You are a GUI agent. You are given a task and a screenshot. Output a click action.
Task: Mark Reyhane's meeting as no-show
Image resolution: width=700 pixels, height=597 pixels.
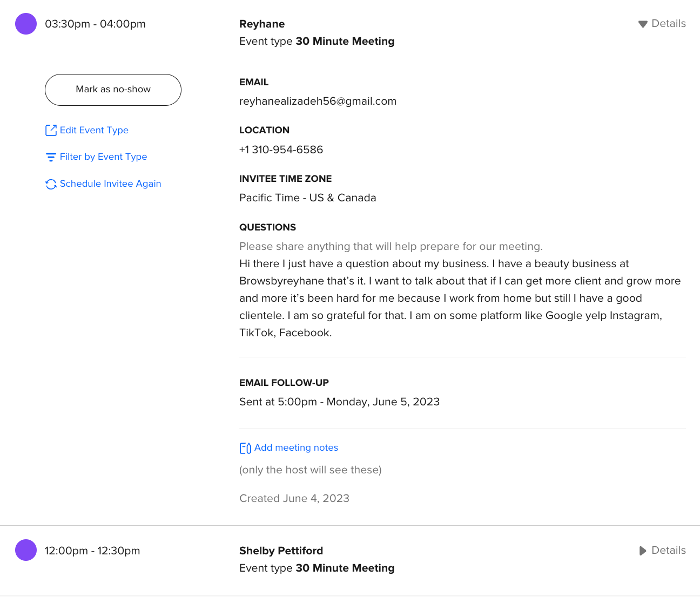[113, 90]
